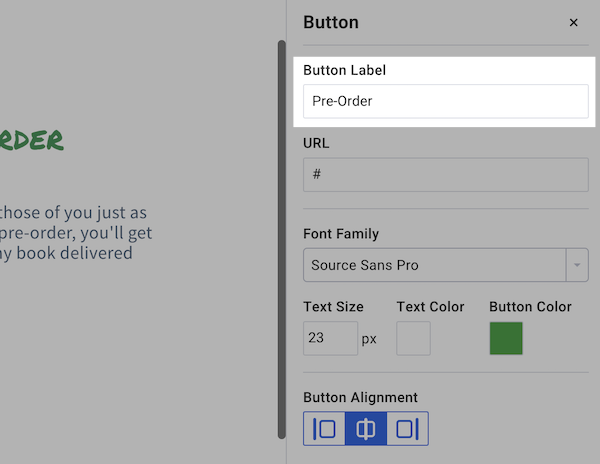
Task: Click the "Button Color" caption
Action: click(530, 307)
